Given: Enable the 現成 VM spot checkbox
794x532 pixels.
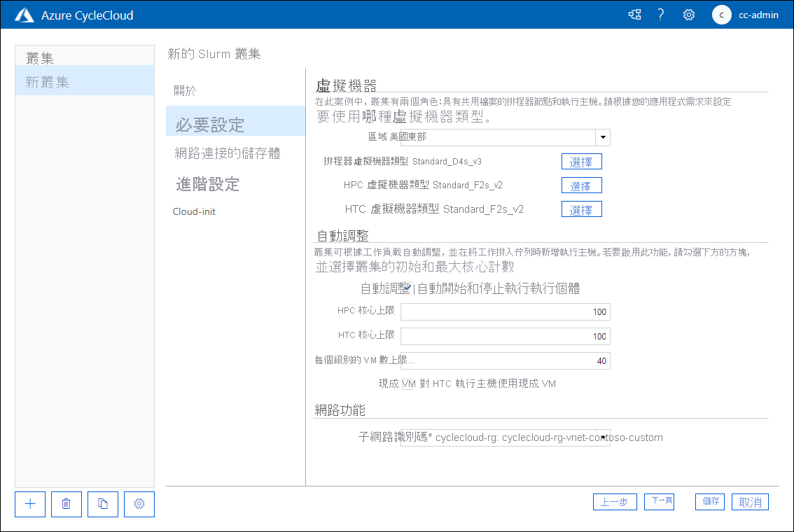Looking at the screenshot, I should click(408, 382).
